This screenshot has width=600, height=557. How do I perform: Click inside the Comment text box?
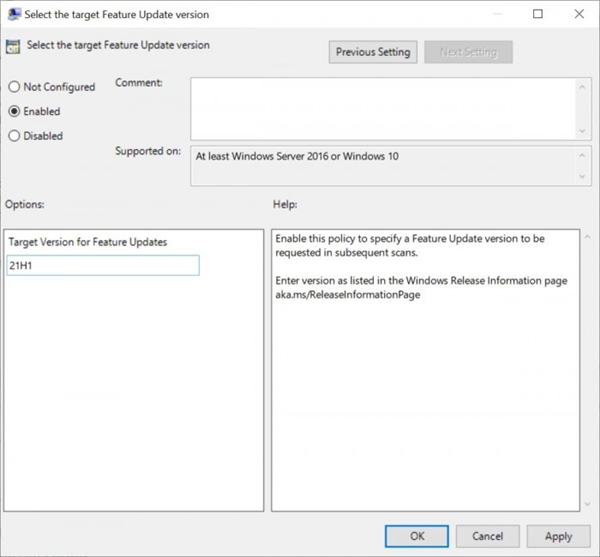[x=380, y=109]
